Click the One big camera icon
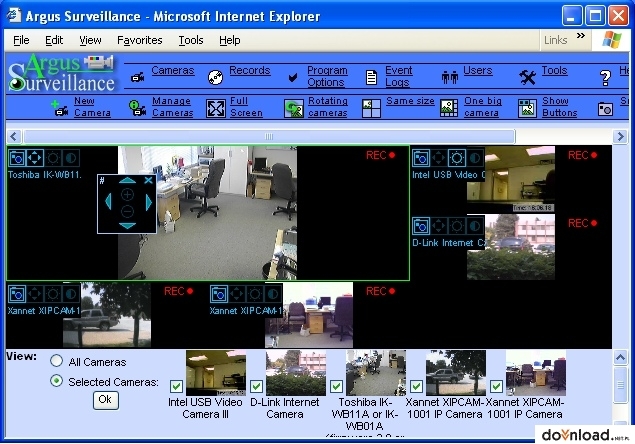635x444 pixels. (x=449, y=109)
